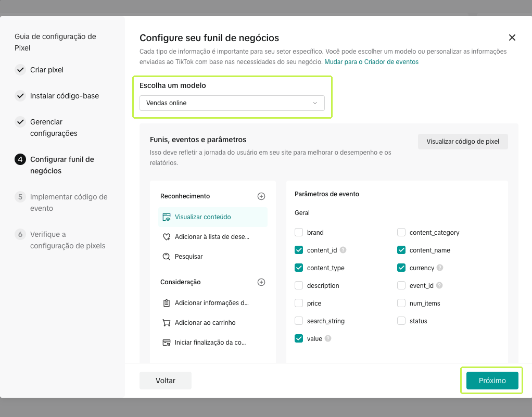Screen dimensions: 532x417
Task: Follow Mudar para o Criador de eventos link
Action: 372,62
